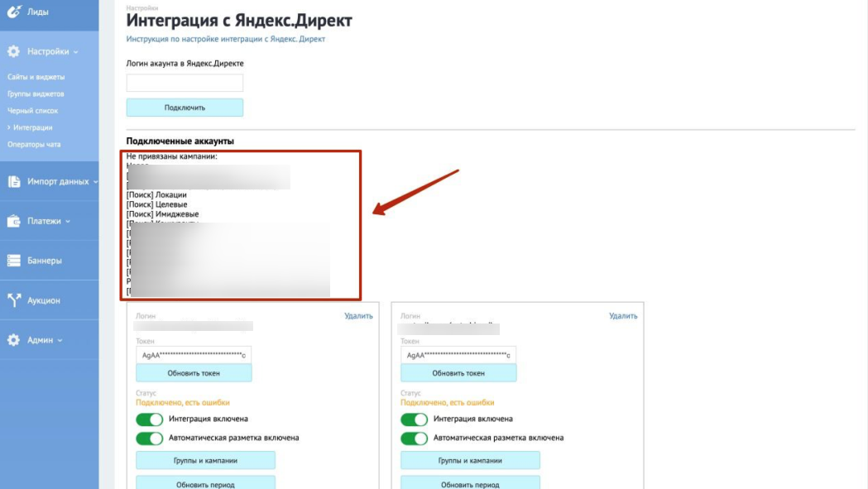Open Группы и кампании for first account
The width and height of the screenshot is (868, 489).
point(205,460)
